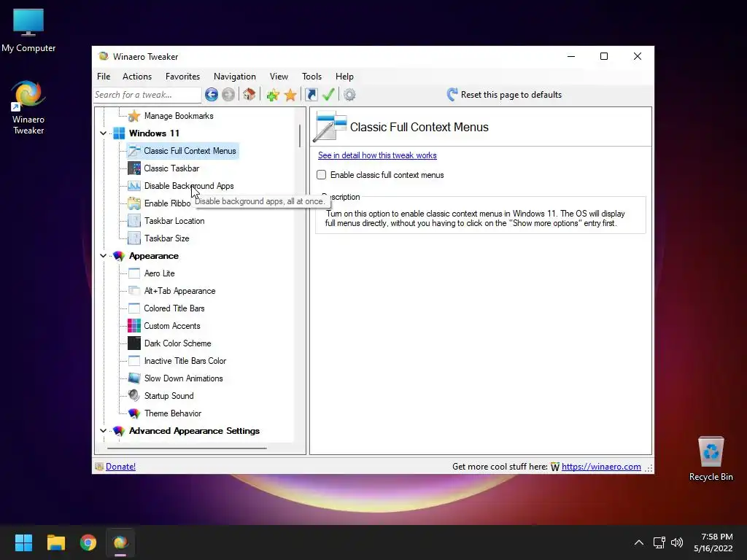Click the Slow Down Animations icon
This screenshot has height=560, width=747.
(134, 378)
